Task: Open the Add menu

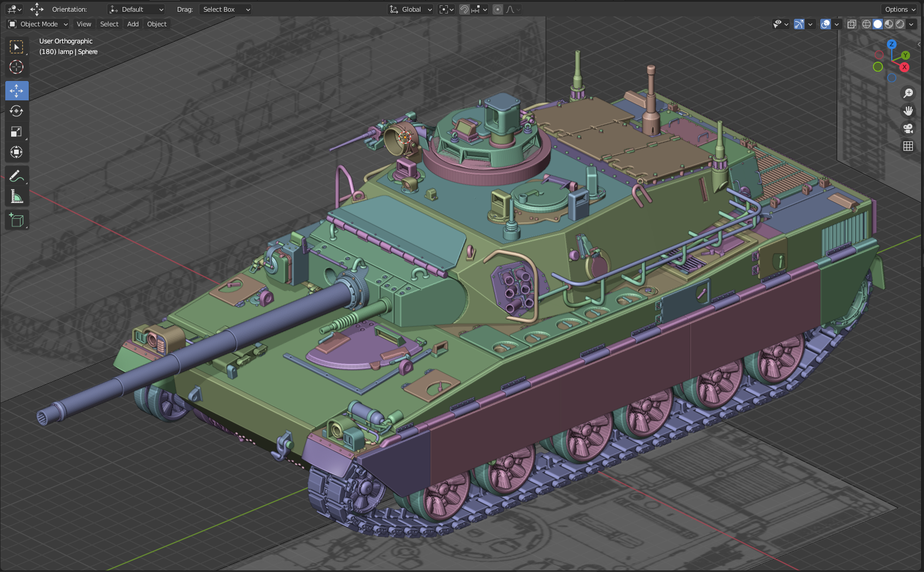Action: [133, 24]
